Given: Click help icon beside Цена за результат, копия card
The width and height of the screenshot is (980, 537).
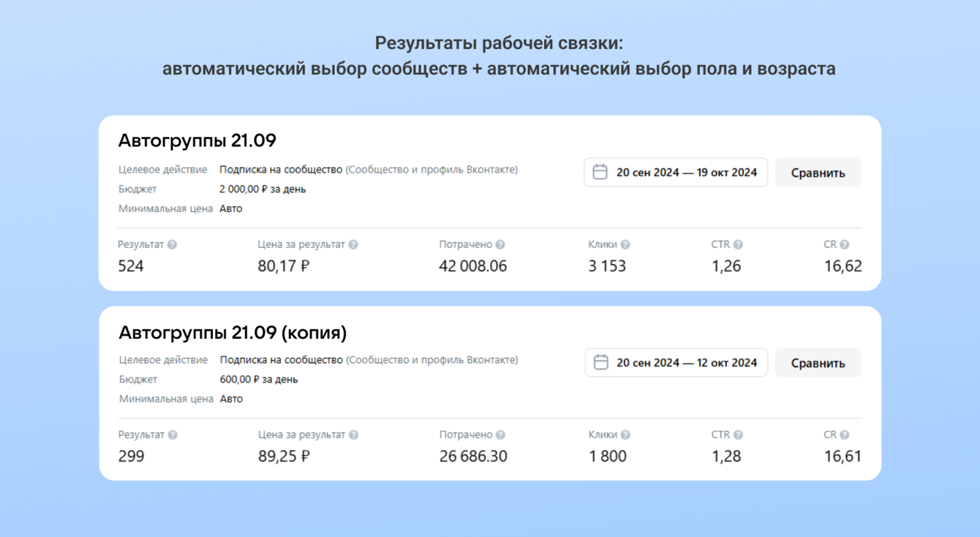Looking at the screenshot, I should pyautogui.click(x=353, y=435).
